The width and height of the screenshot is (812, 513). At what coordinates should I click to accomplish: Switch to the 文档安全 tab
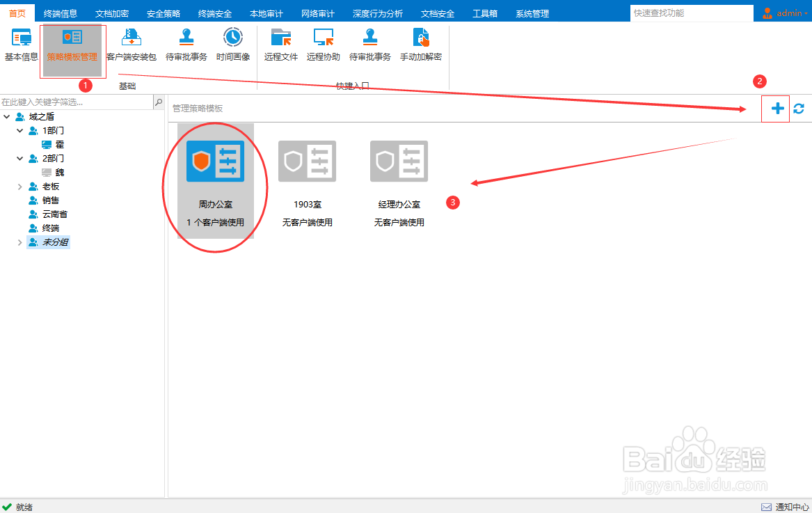tap(438, 13)
